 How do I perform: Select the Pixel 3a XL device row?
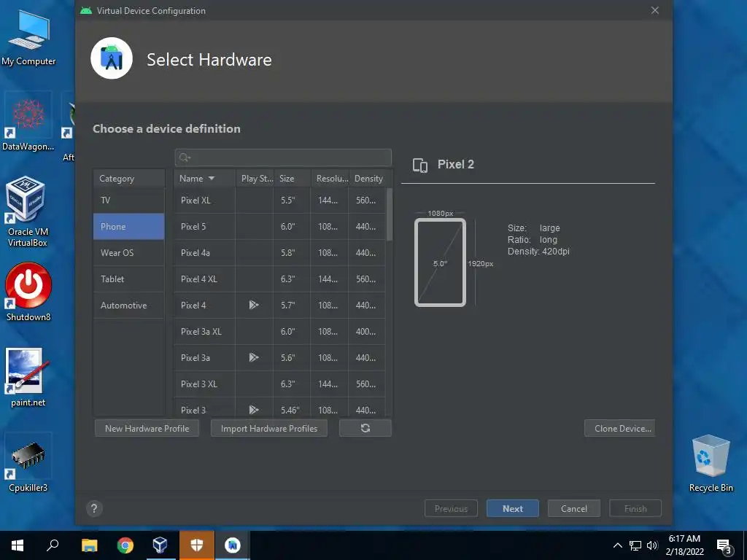(279, 331)
